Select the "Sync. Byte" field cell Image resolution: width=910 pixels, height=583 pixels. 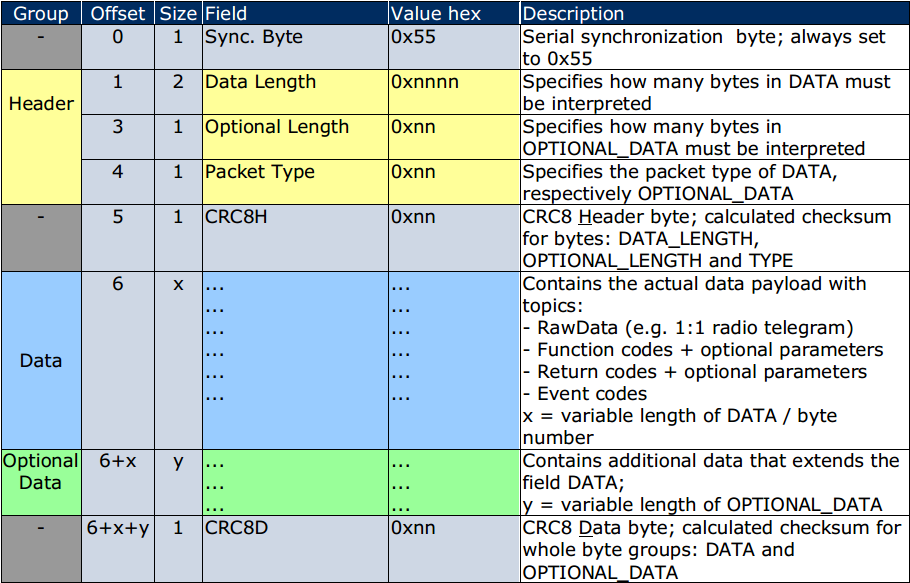tap(252, 38)
